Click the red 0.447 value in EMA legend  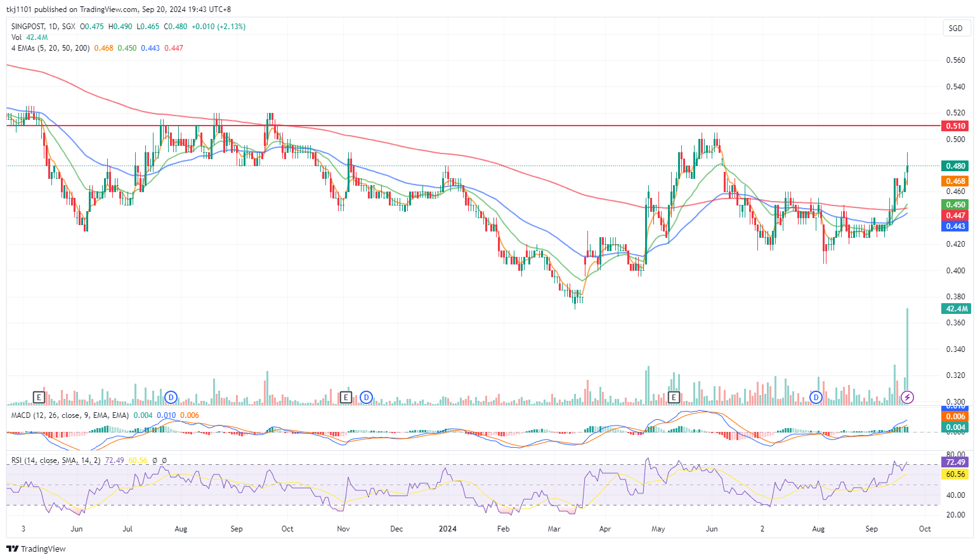[x=174, y=48]
